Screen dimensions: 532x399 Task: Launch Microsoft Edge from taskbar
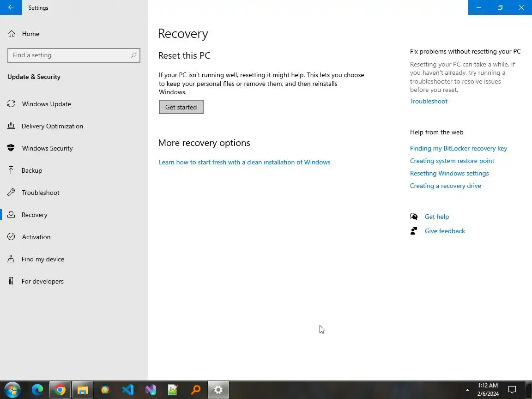pyautogui.click(x=37, y=390)
